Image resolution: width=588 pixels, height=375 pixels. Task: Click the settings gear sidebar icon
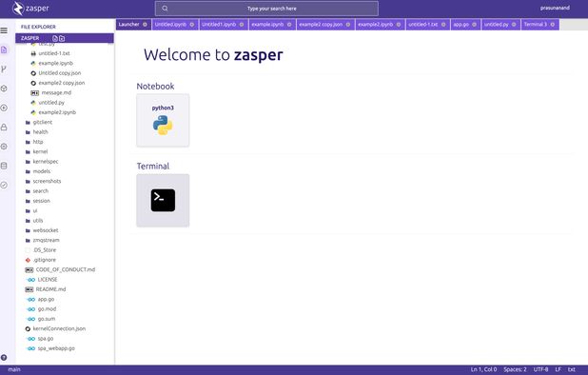click(4, 147)
